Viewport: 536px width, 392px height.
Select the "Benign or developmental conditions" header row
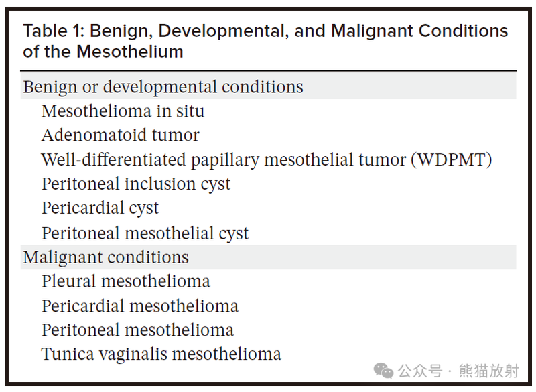point(163,87)
